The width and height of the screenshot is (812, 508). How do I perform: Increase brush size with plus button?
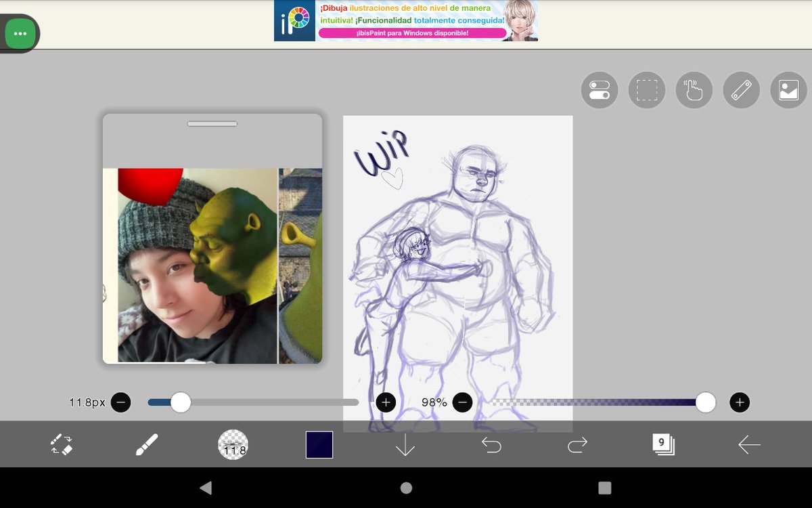386,402
